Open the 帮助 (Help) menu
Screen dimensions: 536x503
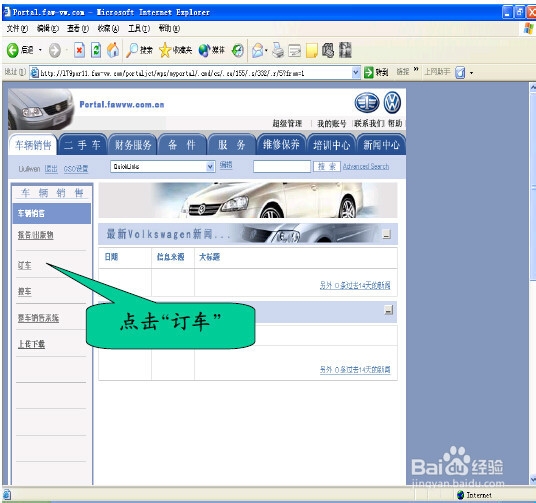click(x=169, y=29)
